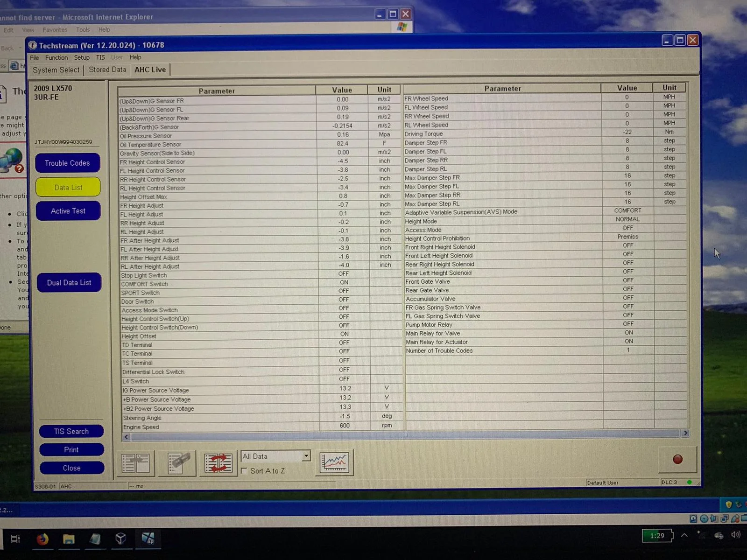This screenshot has height=560, width=747.
Task: Select the Oil Pressure Sensor row
Action: coord(260,135)
